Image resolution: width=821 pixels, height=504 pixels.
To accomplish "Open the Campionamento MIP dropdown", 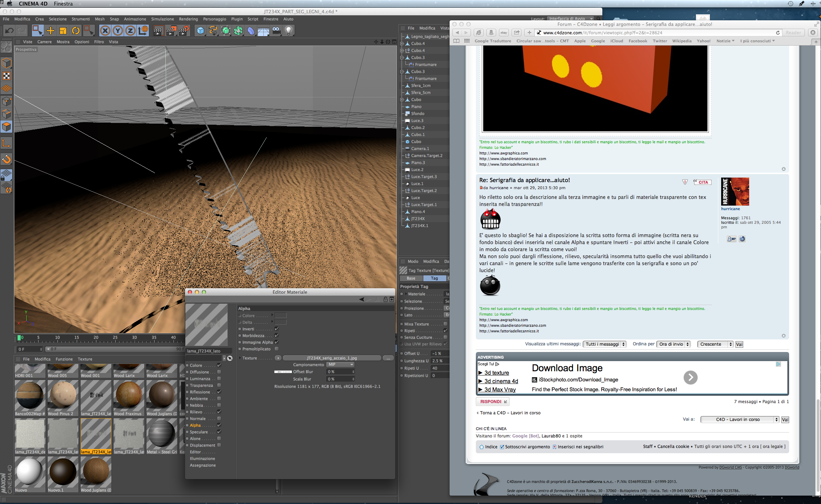I will pyautogui.click(x=341, y=365).
